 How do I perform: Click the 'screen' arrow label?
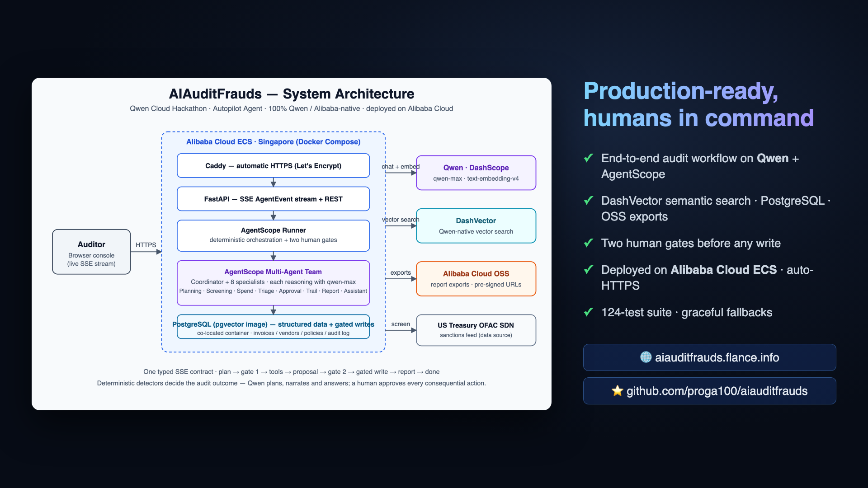point(401,324)
